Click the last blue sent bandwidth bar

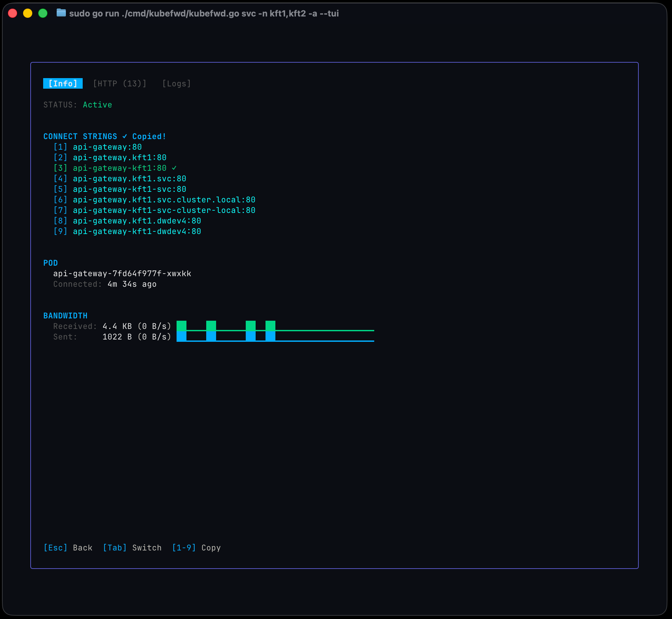click(270, 336)
